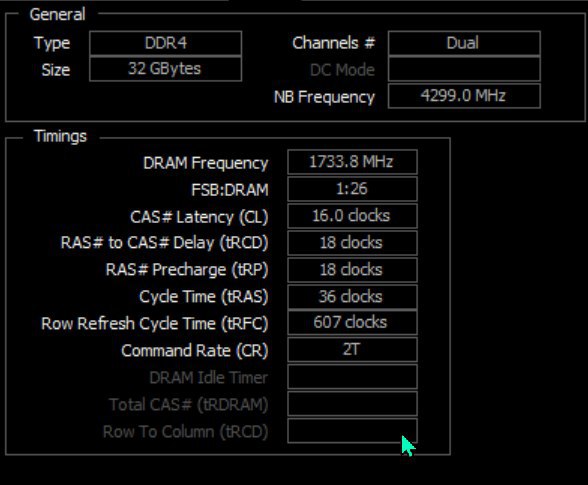Click the DRAM Frequency value 1733.8 MHz

pos(352,162)
